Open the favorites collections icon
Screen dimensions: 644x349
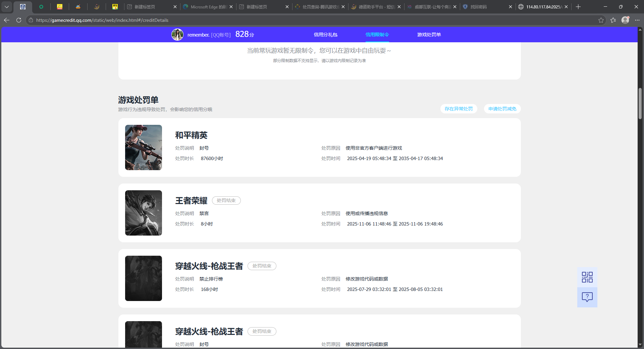(x=613, y=20)
